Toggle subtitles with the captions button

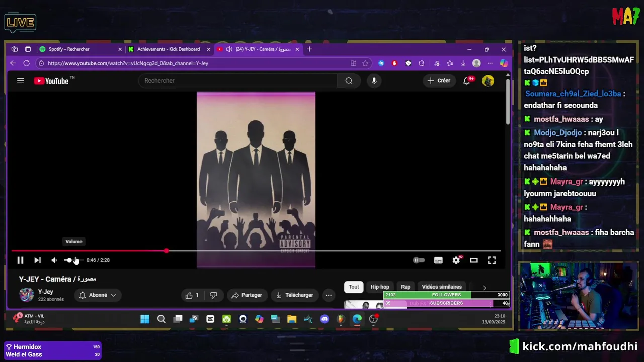(438, 260)
